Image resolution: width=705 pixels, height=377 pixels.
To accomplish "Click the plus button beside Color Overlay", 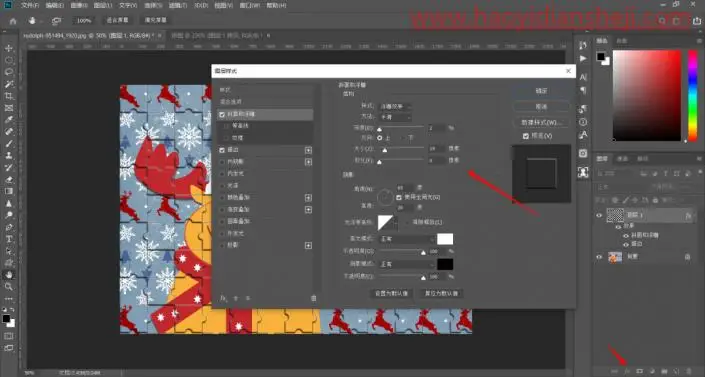I will click(308, 197).
